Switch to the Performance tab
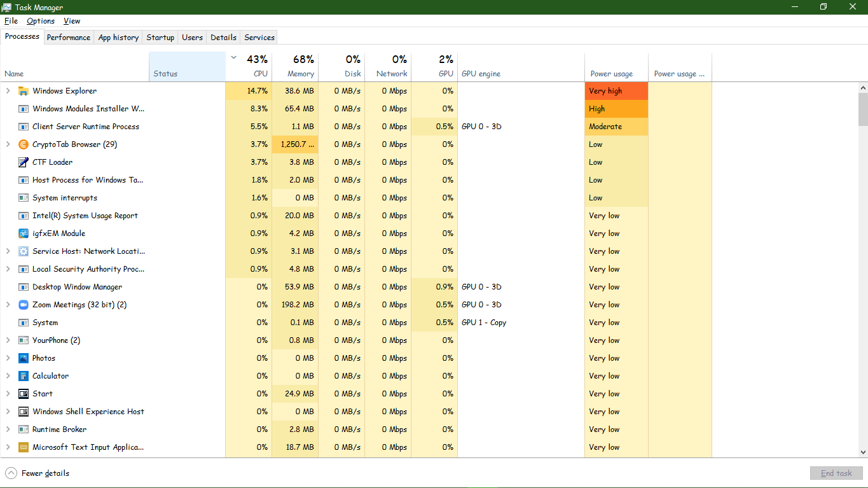868x488 pixels. pos(69,38)
